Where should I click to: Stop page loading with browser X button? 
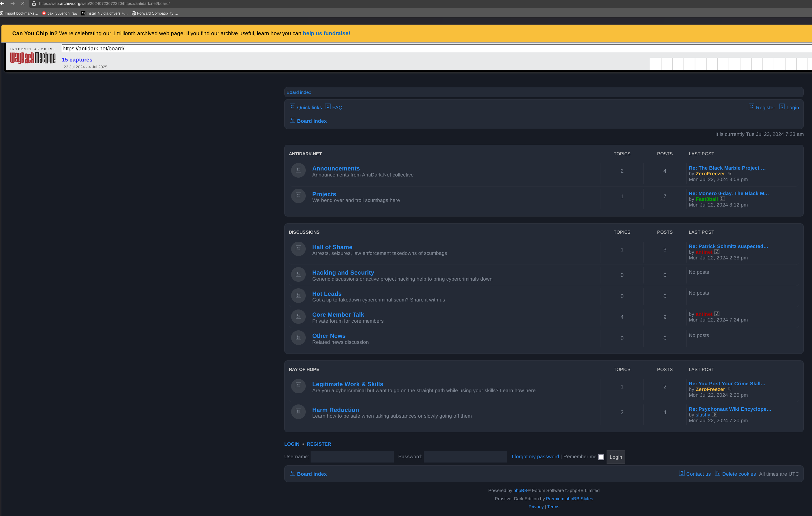coord(23,3)
